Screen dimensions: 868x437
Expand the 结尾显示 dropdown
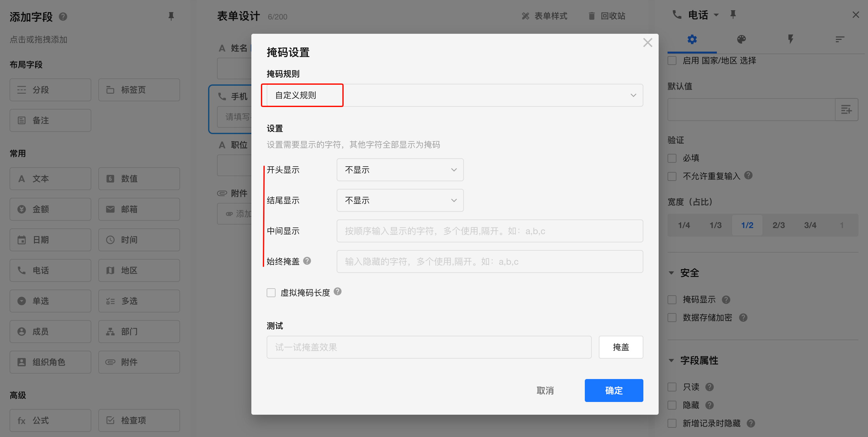(x=400, y=200)
